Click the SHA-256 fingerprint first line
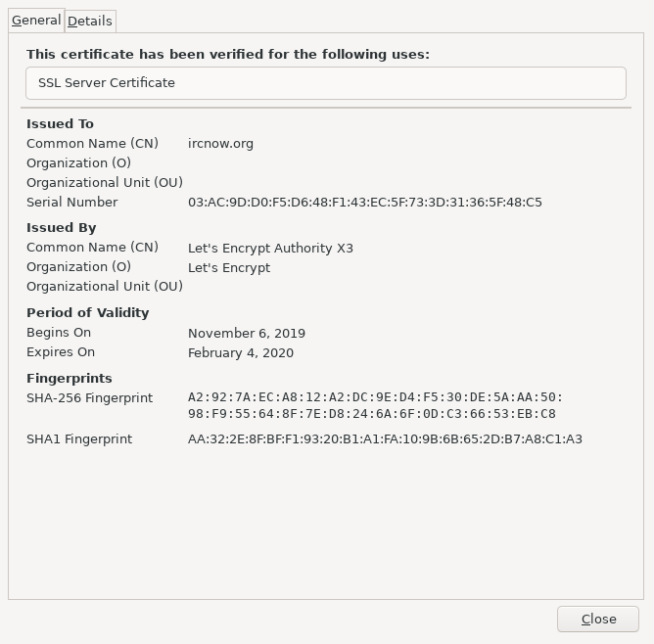Viewport: 654px width, 644px height. click(x=375, y=397)
